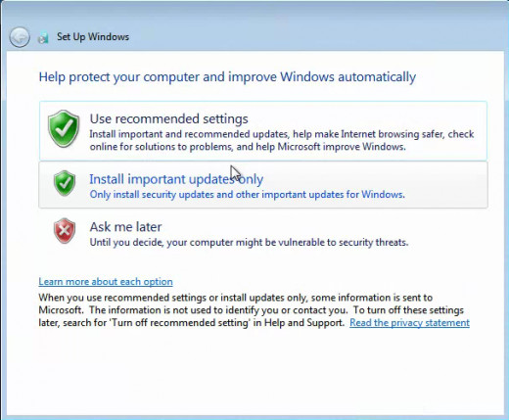Click the Set Up Windows title text
Image resolution: width=509 pixels, height=420 pixels.
[93, 36]
